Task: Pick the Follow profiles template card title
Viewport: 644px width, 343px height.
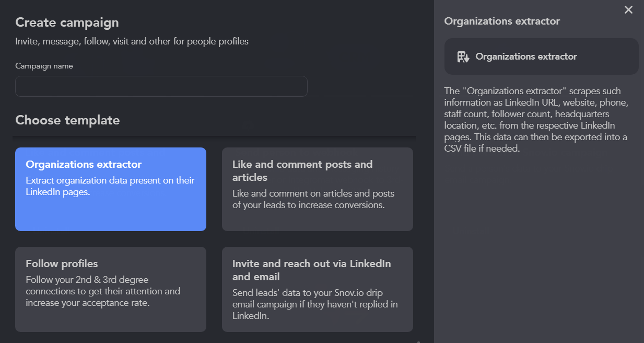Action: (62, 264)
